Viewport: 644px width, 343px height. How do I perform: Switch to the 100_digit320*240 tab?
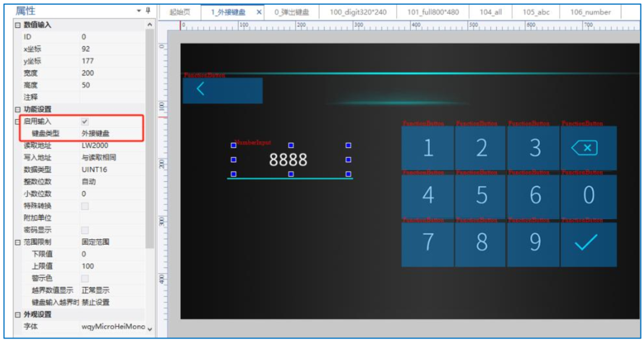pos(358,12)
